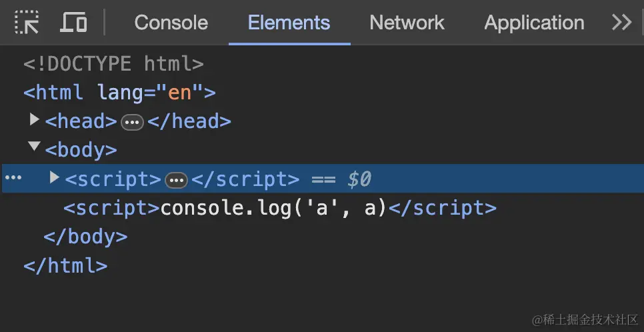
Task: Click the ellipsis badge inside selected script
Action: pos(177,180)
